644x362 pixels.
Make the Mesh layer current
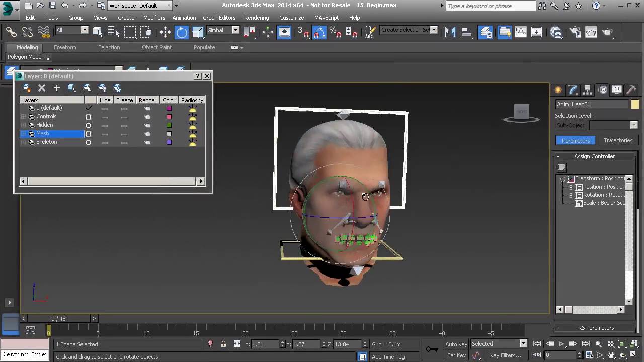click(89, 134)
